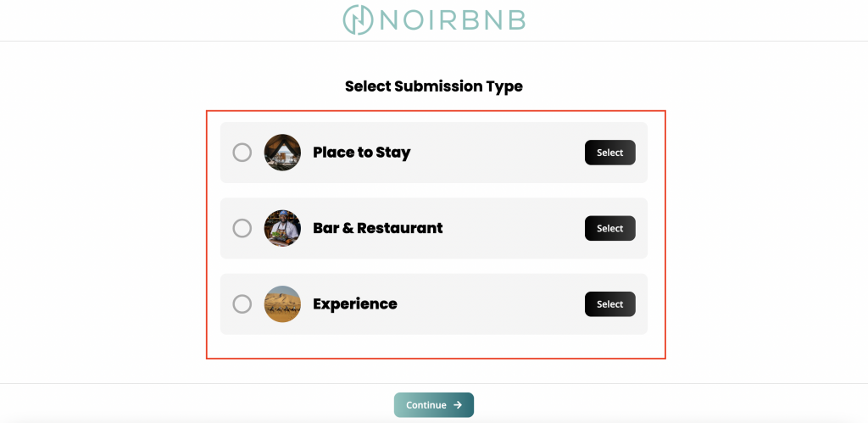Click the NOIRBNB wordmark text
The height and width of the screenshot is (423, 868).
tap(453, 20)
